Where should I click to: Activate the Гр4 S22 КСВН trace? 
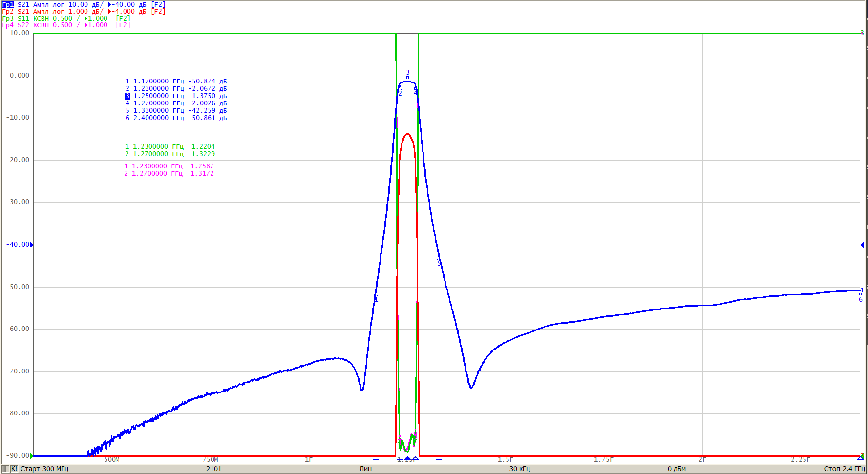pyautogui.click(x=66, y=25)
